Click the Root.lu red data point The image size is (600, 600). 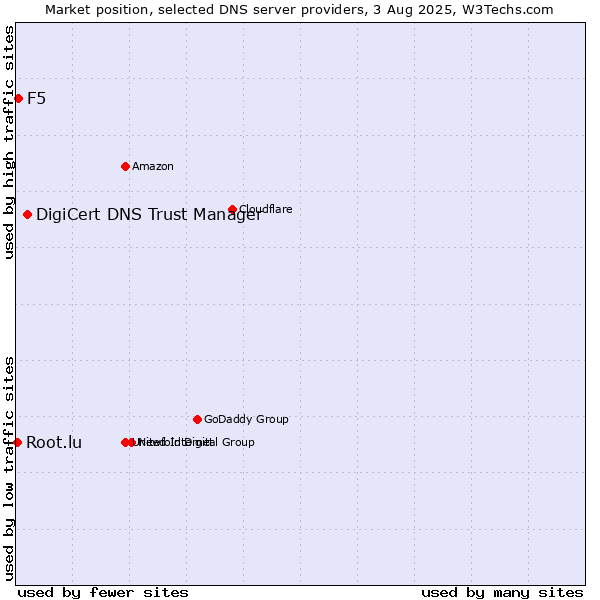18,443
